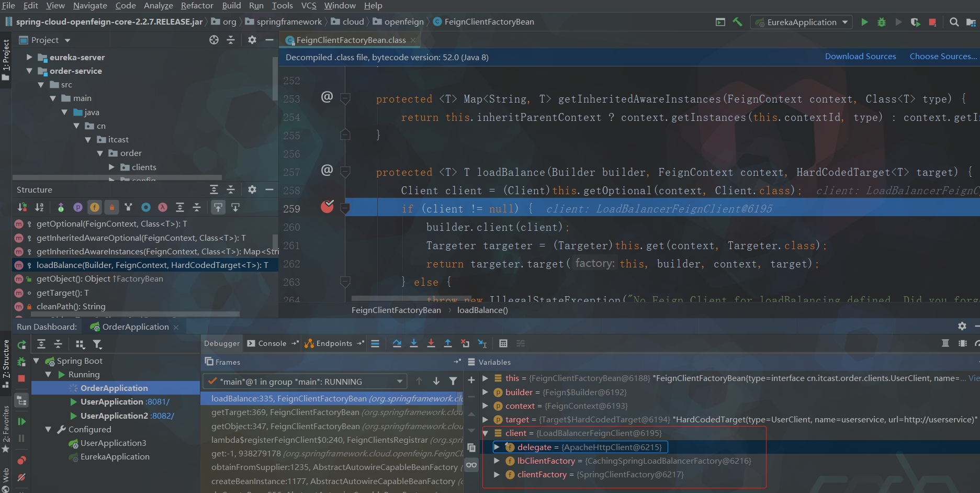Open the Refactor menu
The image size is (980, 493).
[x=197, y=5]
